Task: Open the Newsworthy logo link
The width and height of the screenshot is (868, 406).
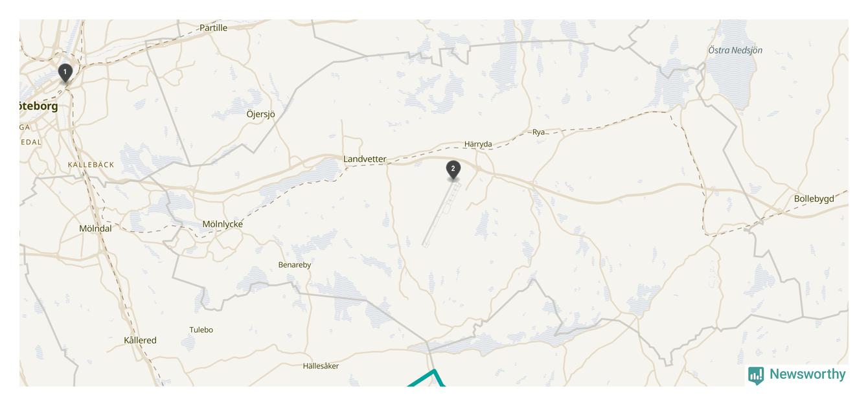Action: (x=797, y=375)
